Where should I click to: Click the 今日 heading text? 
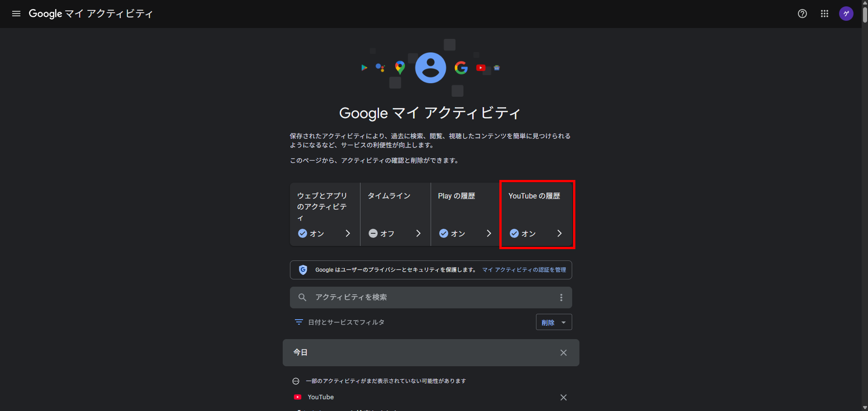click(x=300, y=352)
